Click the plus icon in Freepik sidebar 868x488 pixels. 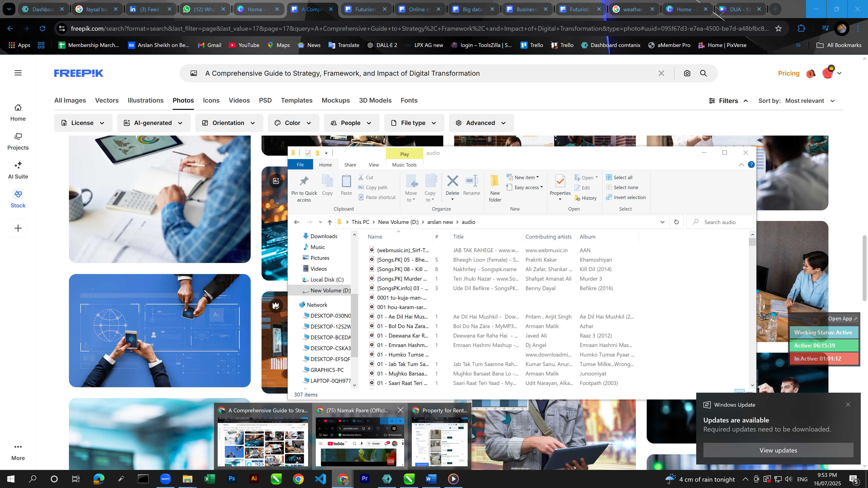18,228
